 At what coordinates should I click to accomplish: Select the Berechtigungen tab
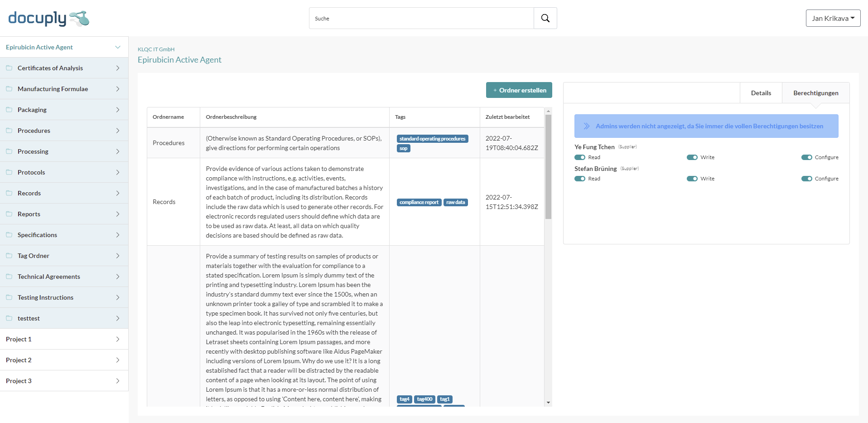[x=815, y=93]
